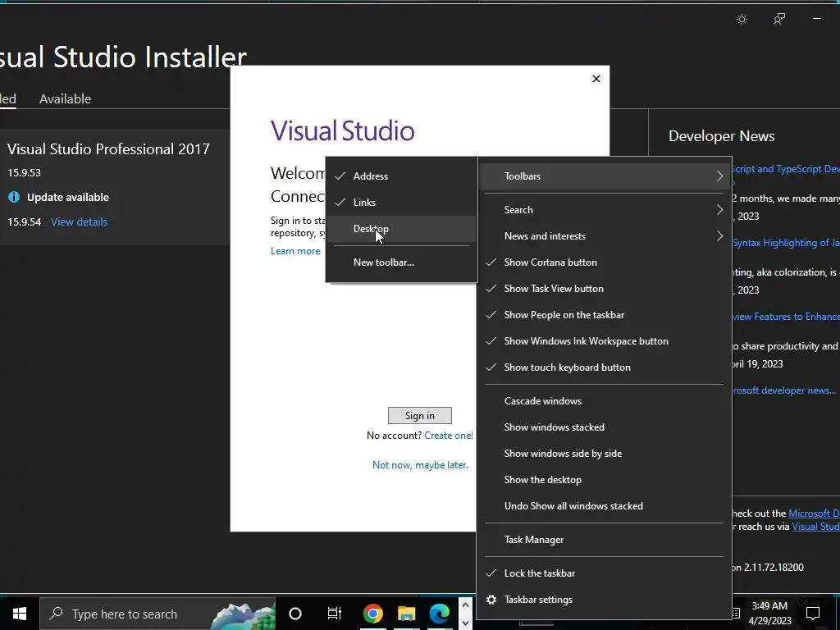Open the Script and TypeScript news link
Viewport: 840px width, 630px height.
click(785, 169)
